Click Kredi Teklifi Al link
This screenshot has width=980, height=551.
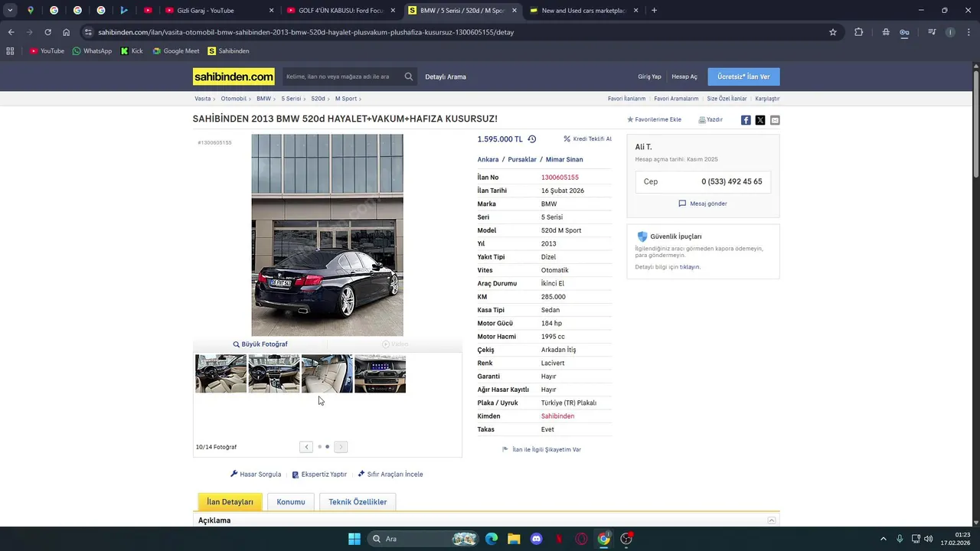coord(587,139)
